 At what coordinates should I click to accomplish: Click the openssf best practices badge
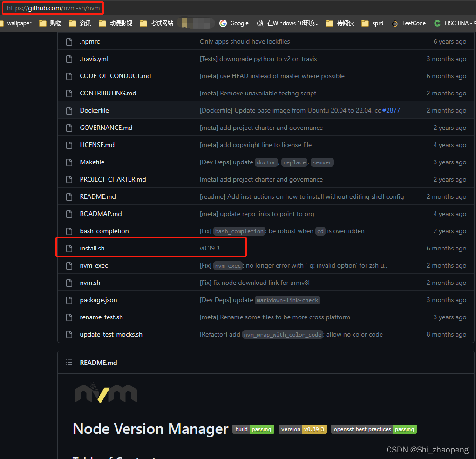click(374, 429)
